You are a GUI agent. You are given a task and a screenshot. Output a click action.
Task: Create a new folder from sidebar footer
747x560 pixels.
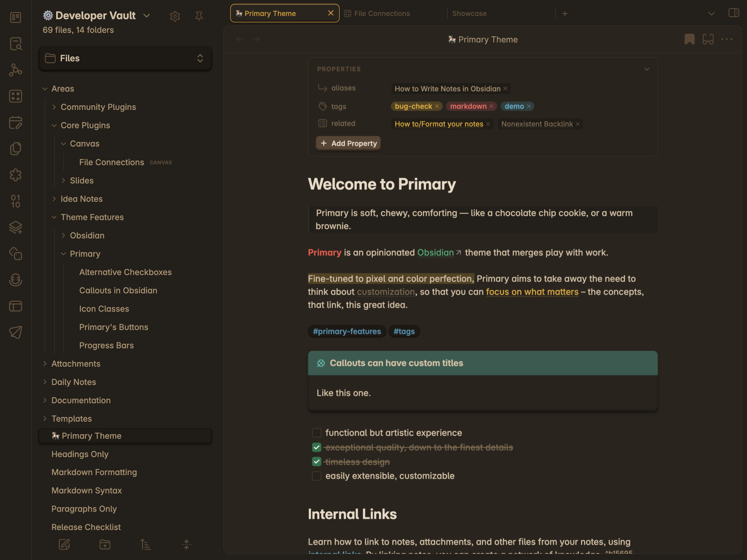pyautogui.click(x=105, y=544)
